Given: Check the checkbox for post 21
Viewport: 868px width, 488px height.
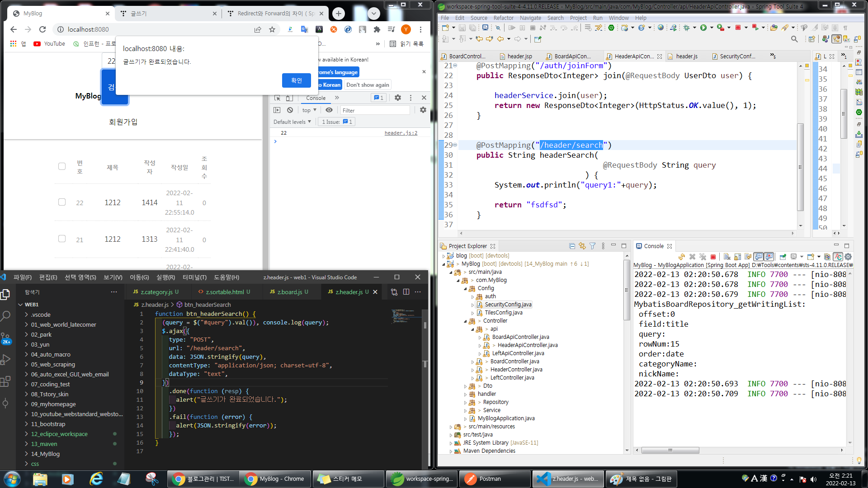Looking at the screenshot, I should (x=62, y=239).
